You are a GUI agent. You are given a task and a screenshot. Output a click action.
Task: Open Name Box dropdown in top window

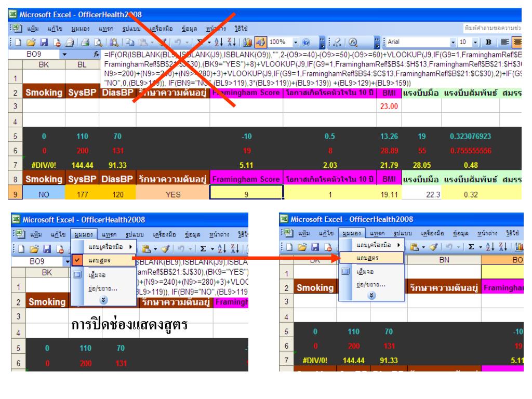64,54
